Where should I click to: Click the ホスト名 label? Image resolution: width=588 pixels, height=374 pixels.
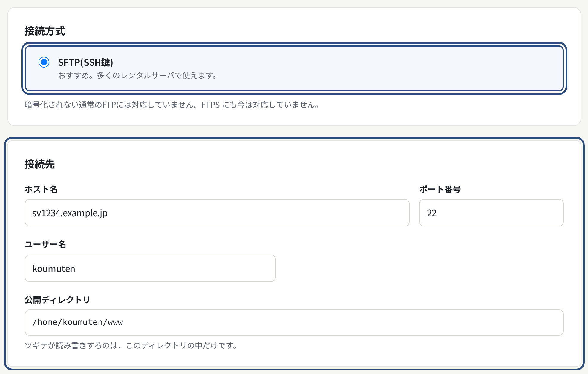(x=41, y=189)
